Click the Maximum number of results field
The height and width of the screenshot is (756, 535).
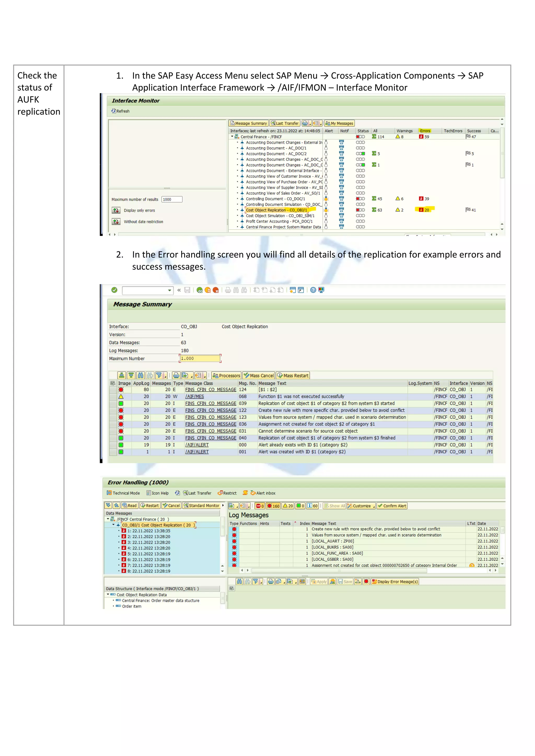172,199
